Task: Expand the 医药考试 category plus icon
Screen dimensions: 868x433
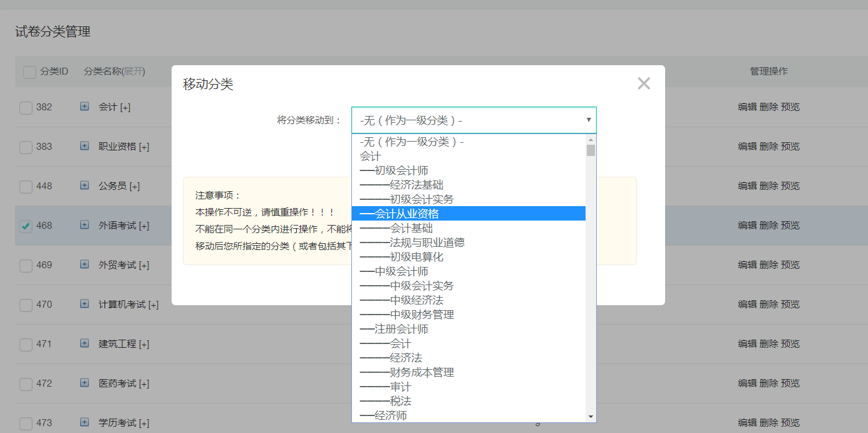Action: point(84,383)
